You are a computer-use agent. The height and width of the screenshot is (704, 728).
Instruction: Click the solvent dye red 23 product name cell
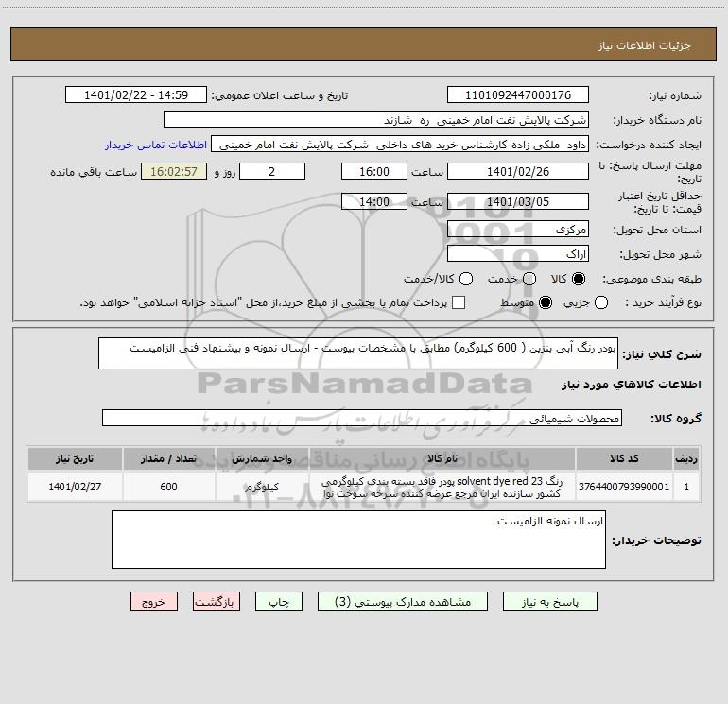point(442,487)
